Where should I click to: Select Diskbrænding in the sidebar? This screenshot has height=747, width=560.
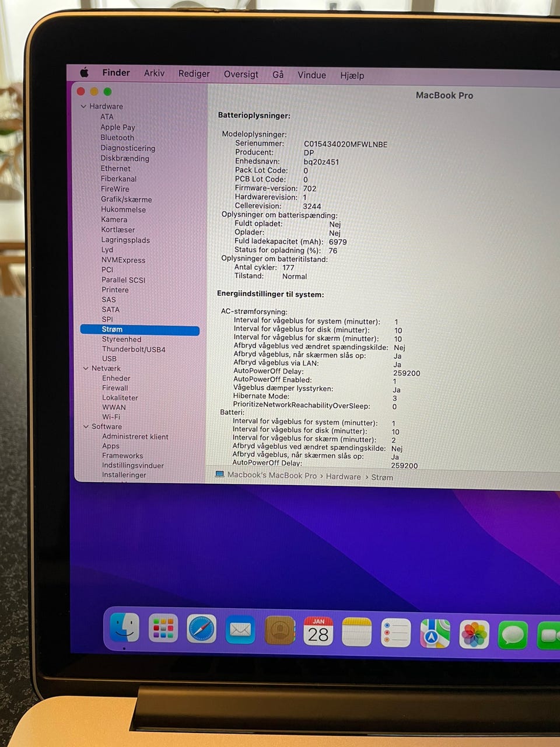pos(125,158)
